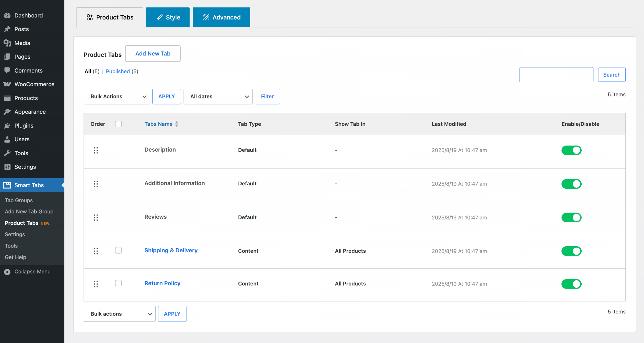644x343 pixels.
Task: Check the select-all checkbox in table header
Action: (x=118, y=124)
